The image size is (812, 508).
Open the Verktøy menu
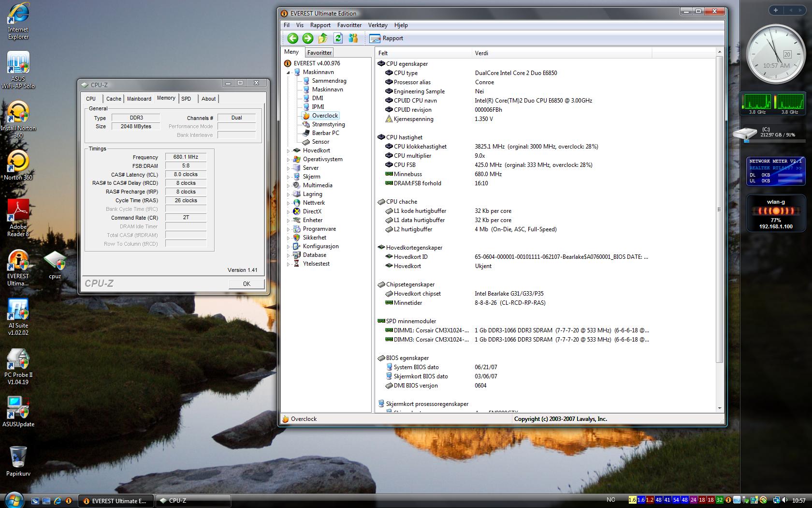[x=378, y=25]
